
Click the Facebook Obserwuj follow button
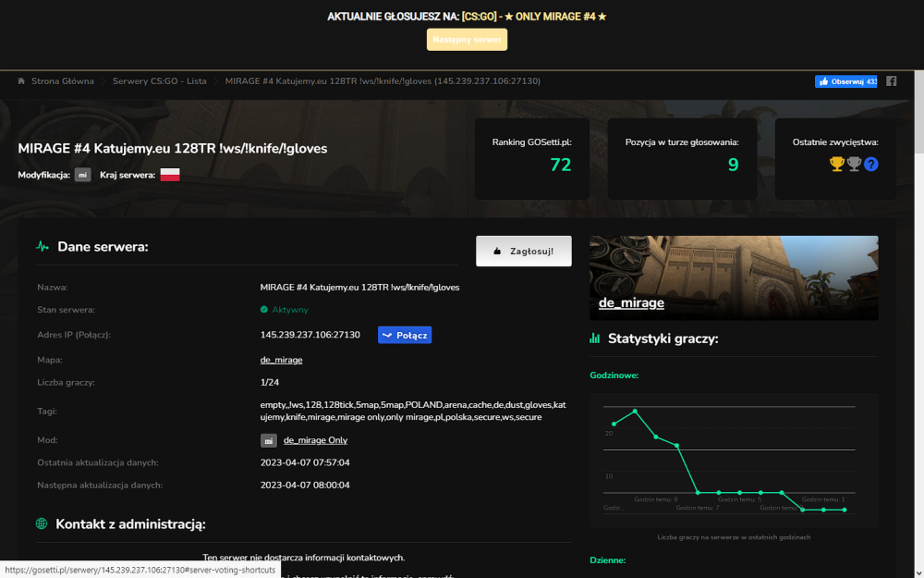coord(845,81)
